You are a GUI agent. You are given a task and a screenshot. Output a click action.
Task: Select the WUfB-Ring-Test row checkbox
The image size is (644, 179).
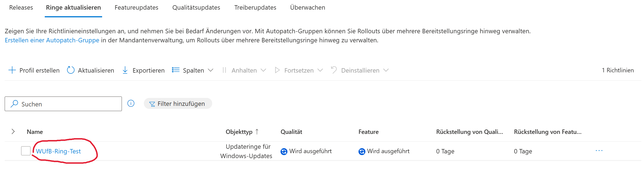click(26, 151)
